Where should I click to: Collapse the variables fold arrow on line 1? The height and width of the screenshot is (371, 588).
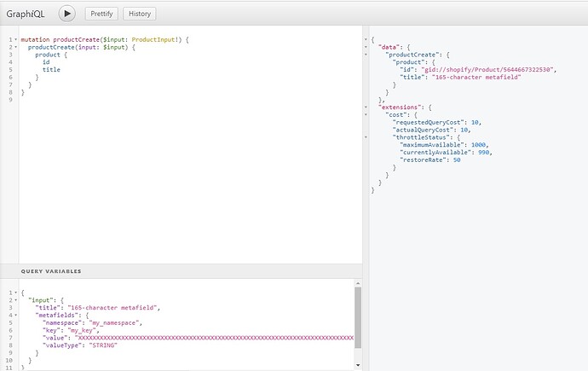click(15, 293)
